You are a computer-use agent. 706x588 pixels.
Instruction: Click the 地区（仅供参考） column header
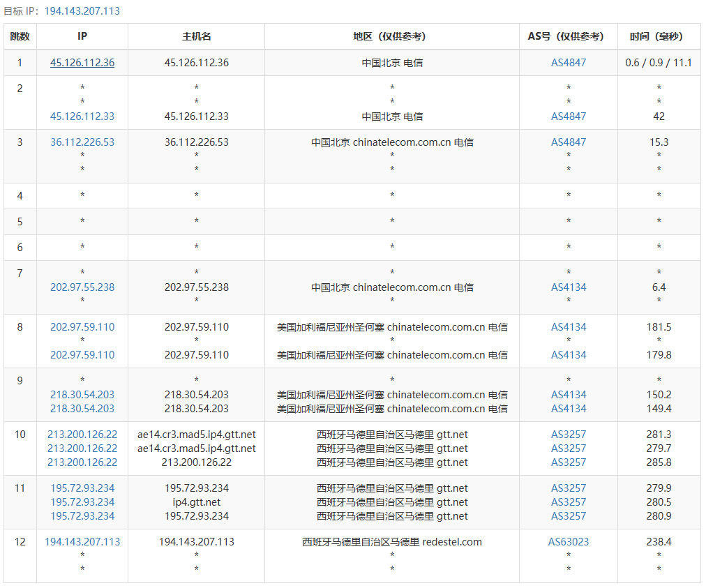click(392, 36)
